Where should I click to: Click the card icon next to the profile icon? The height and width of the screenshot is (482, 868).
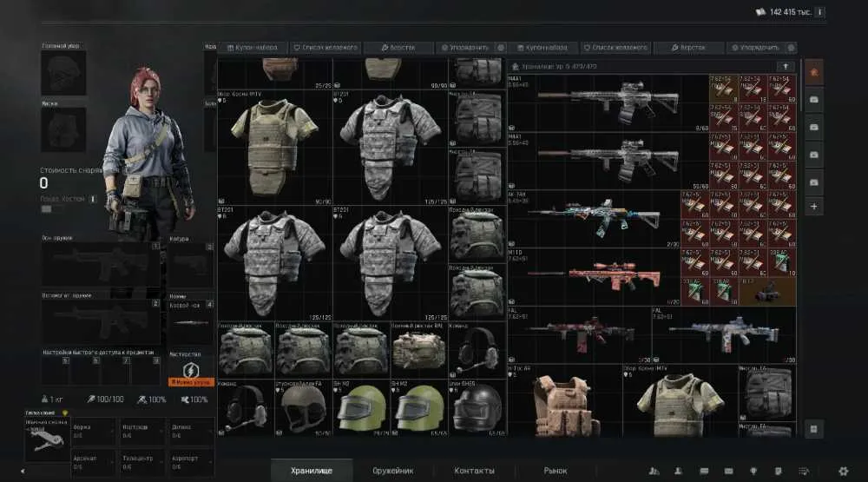click(x=704, y=471)
